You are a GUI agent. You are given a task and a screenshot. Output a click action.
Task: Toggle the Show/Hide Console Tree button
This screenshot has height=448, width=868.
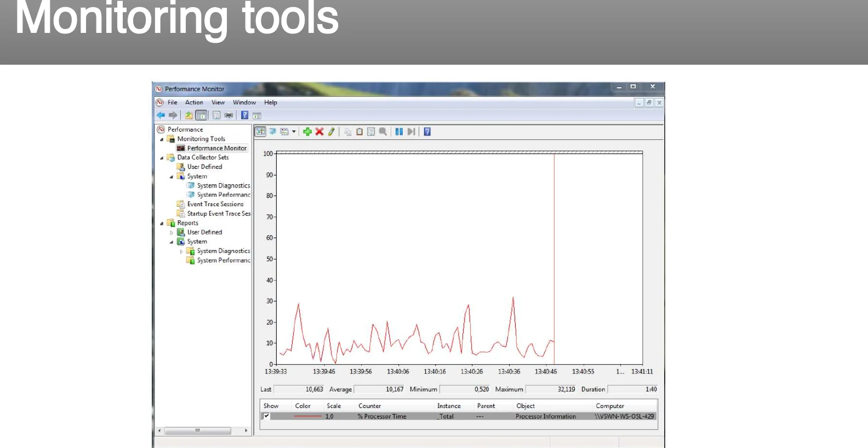(x=201, y=115)
